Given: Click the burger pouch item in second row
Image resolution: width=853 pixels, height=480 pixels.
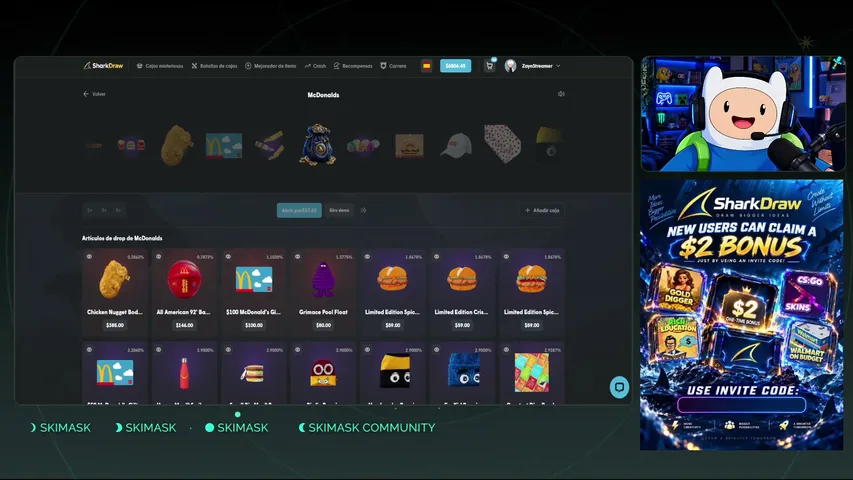Looking at the screenshot, I should [253, 373].
